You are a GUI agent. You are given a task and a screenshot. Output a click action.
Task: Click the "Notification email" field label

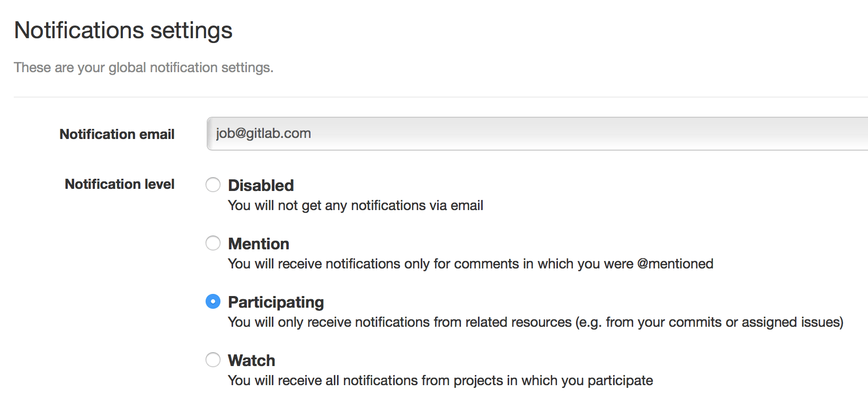(x=117, y=134)
